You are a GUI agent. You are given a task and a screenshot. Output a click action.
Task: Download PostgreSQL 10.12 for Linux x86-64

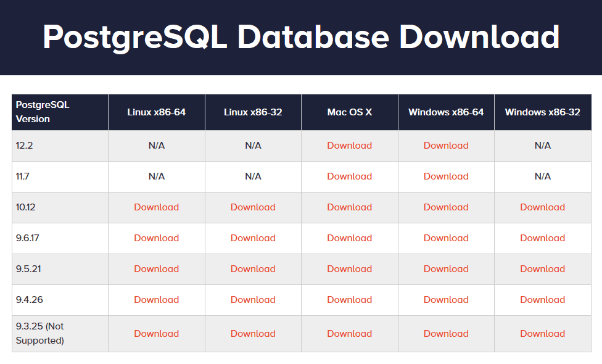click(x=156, y=207)
